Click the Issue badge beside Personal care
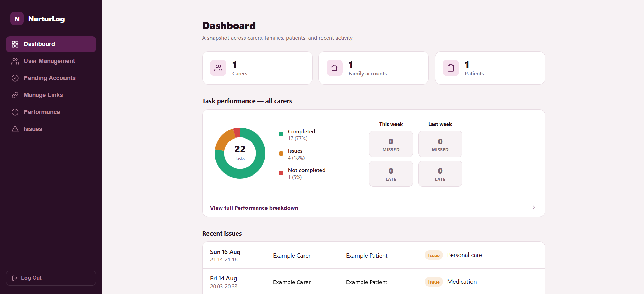644x294 pixels. pos(434,255)
